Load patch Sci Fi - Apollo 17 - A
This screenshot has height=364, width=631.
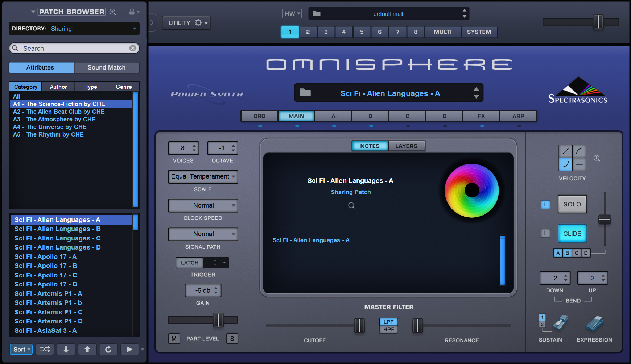(71, 257)
